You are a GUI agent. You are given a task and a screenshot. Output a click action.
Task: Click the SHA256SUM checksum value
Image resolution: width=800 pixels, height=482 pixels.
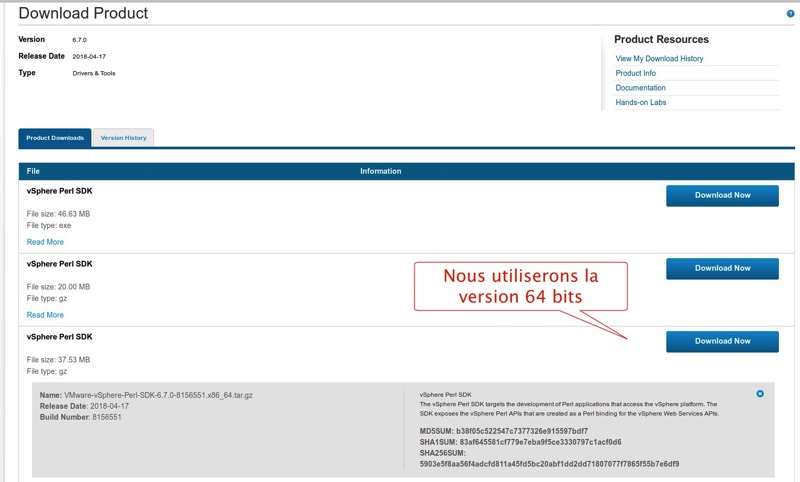[551, 464]
